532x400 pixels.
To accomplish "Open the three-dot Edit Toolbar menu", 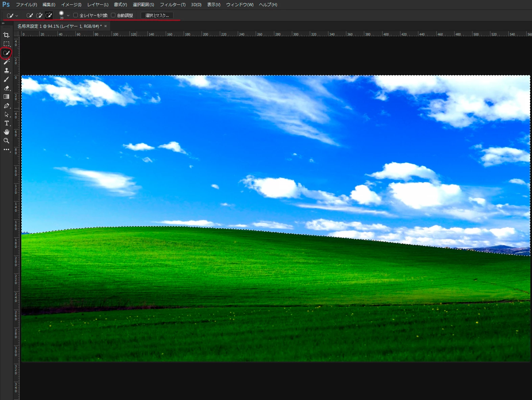I will 6,149.
